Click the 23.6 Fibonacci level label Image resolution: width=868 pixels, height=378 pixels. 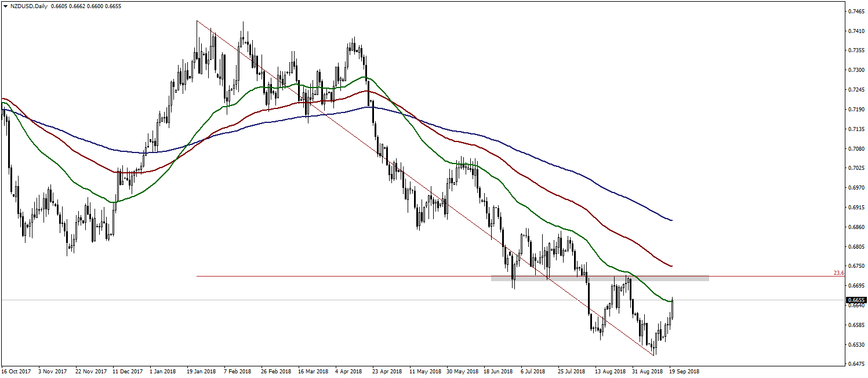point(838,272)
